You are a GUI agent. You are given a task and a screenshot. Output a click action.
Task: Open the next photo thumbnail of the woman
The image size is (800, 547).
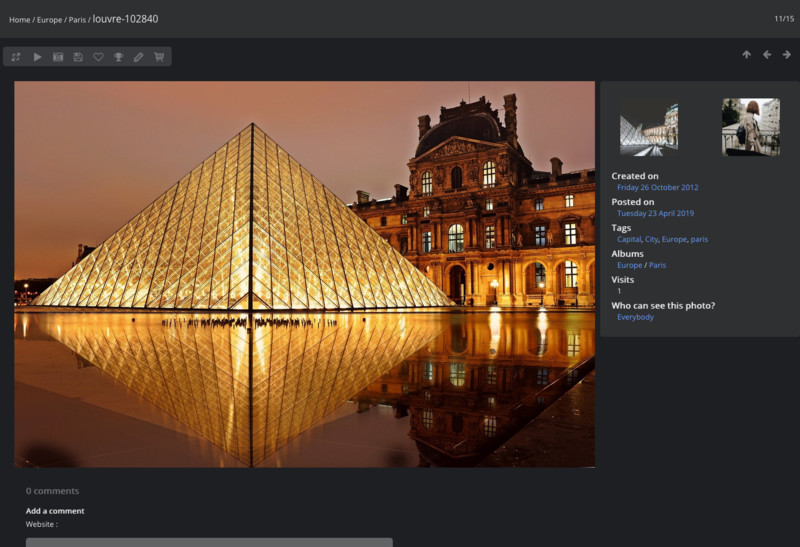pyautogui.click(x=750, y=127)
